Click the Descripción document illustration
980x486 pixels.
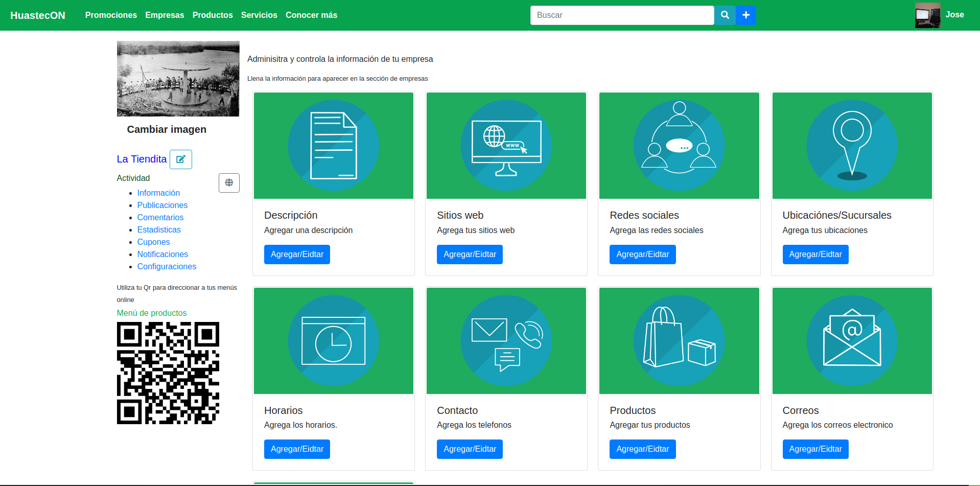tap(333, 146)
